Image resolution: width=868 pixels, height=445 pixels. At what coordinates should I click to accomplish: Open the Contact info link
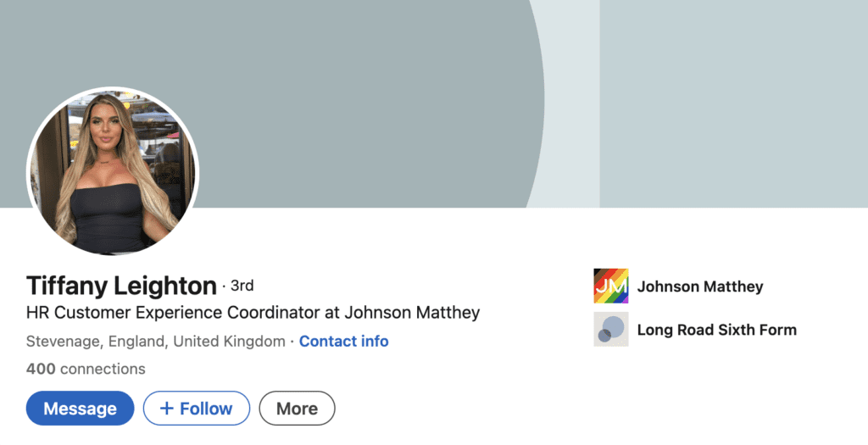point(343,342)
